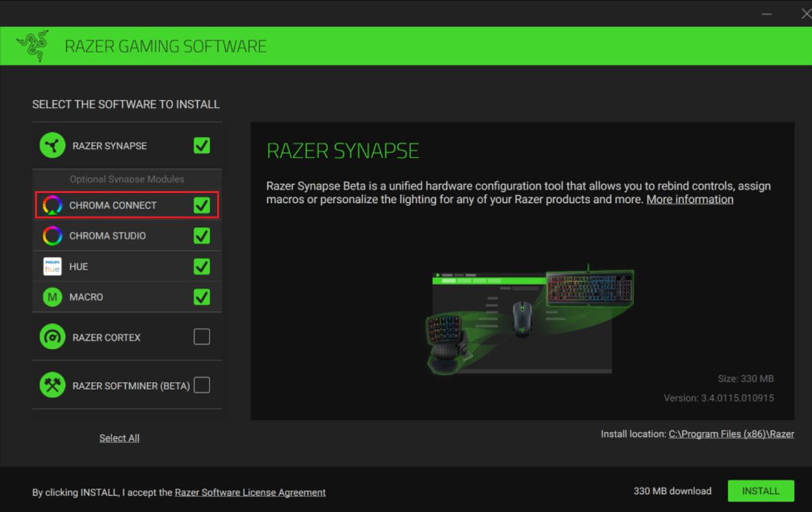Click the Size: 330 MB text

coord(746,378)
